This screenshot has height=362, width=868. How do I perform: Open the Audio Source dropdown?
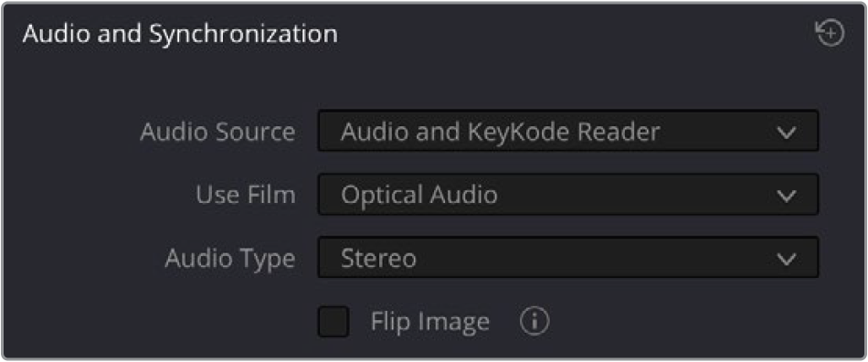tap(568, 131)
